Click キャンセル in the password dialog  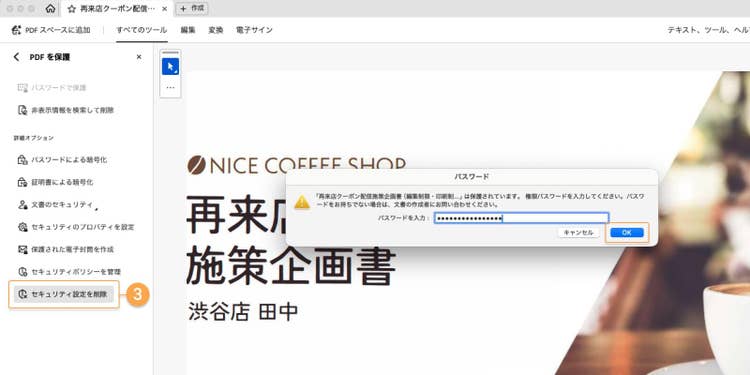(578, 232)
